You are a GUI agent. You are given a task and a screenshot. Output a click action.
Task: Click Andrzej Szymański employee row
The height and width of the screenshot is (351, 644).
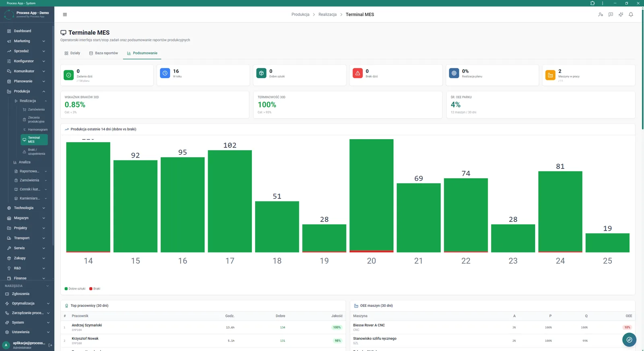click(x=203, y=327)
